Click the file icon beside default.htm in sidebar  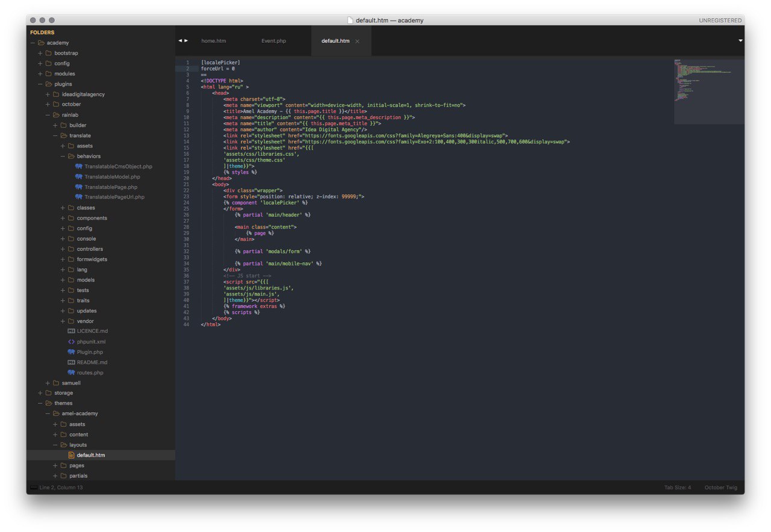(x=71, y=455)
